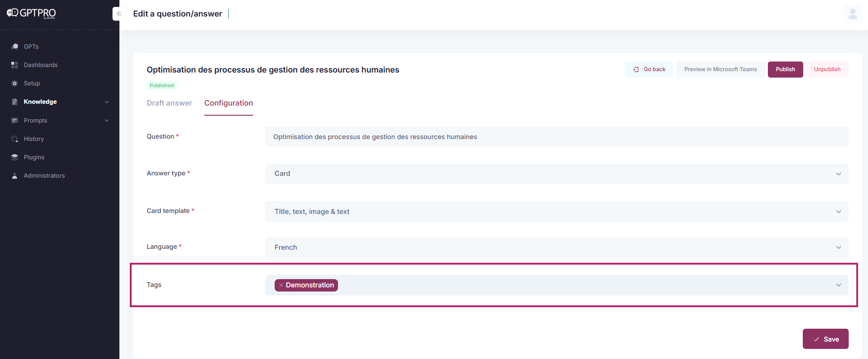Expand the Knowledge menu chevron
The height and width of the screenshot is (359, 868).
tap(107, 102)
